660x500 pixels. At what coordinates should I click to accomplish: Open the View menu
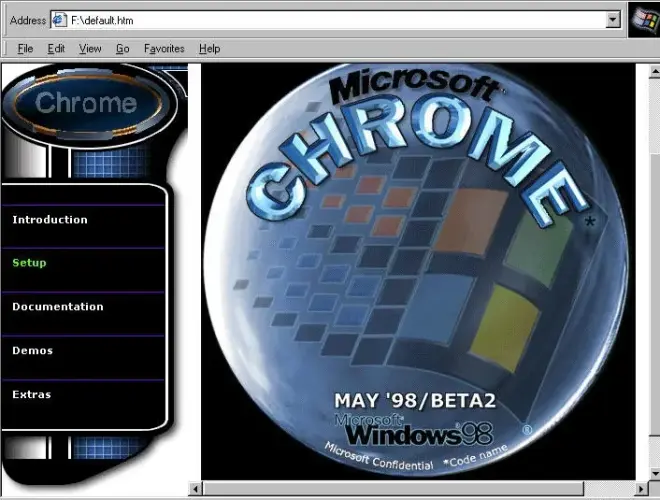tap(90, 48)
